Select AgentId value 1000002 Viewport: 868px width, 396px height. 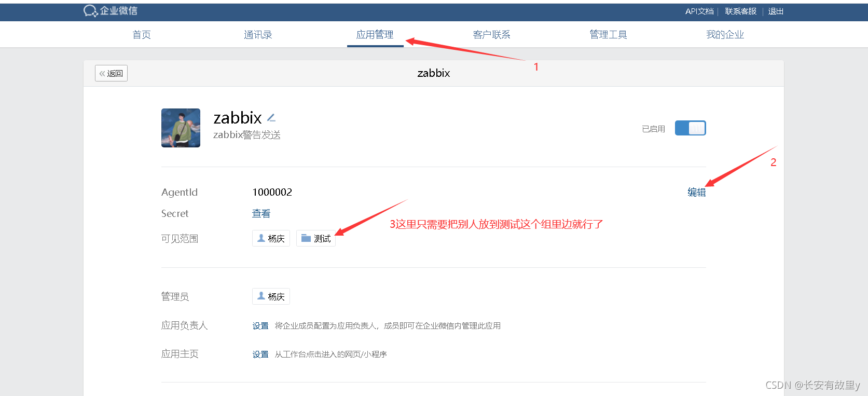272,193
